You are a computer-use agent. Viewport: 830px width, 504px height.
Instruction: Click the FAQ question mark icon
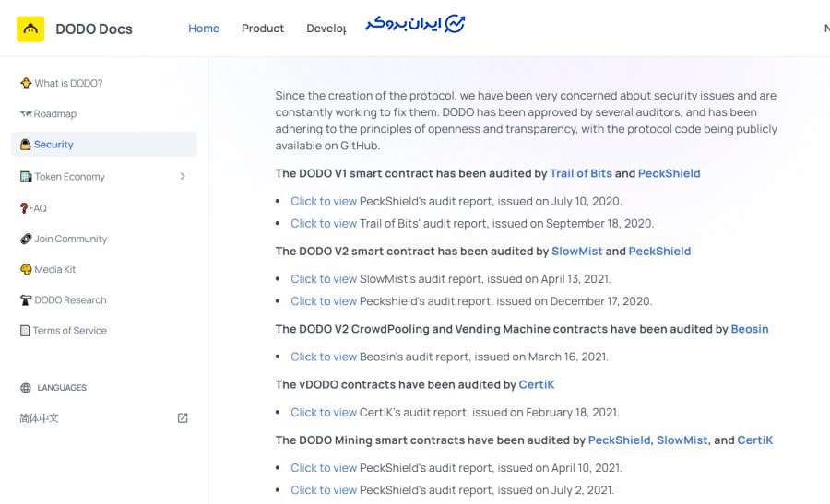[x=24, y=208]
